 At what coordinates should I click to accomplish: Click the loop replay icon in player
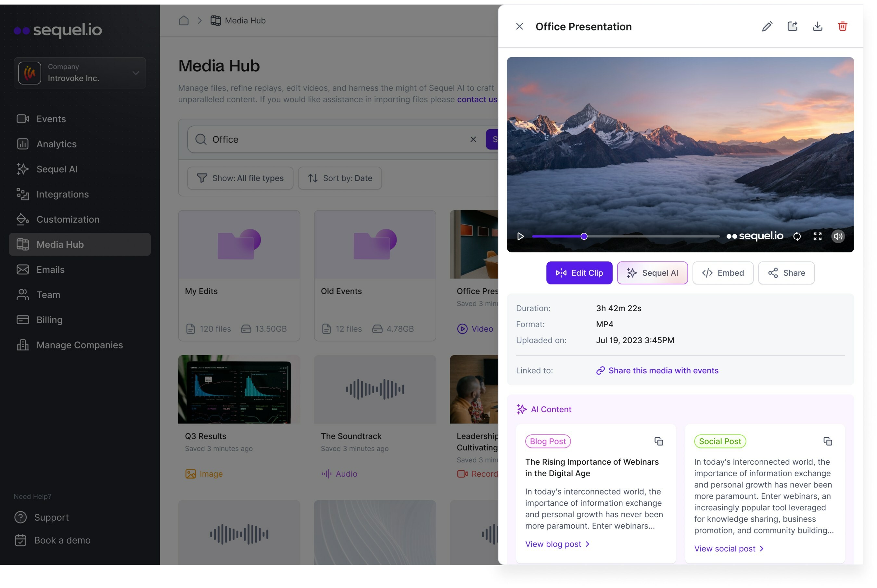pos(797,236)
